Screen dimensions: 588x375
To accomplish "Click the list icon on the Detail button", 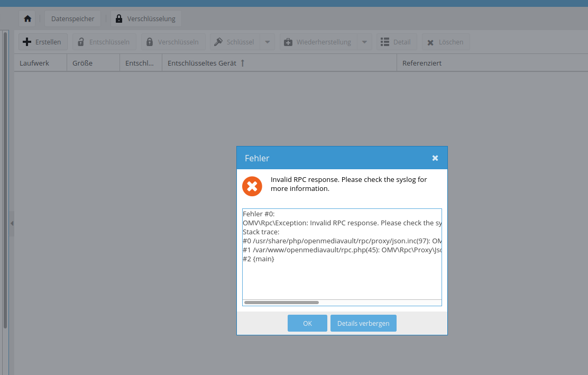I will 384,41.
